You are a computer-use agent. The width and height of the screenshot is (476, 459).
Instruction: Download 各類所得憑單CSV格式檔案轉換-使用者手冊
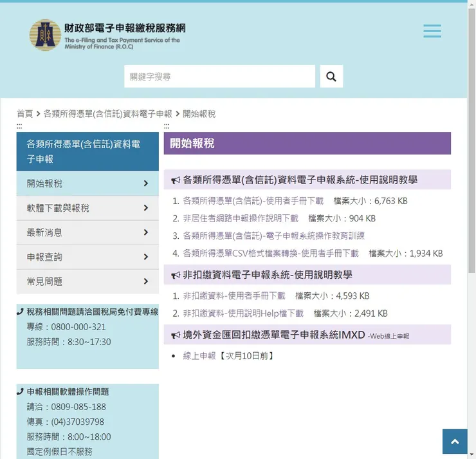tap(271, 254)
